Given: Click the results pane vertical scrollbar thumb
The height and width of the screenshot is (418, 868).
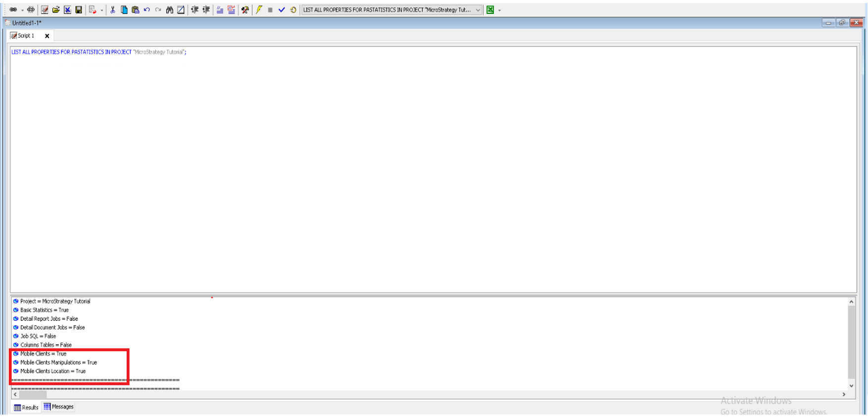Looking at the screenshot, I should coord(851,342).
